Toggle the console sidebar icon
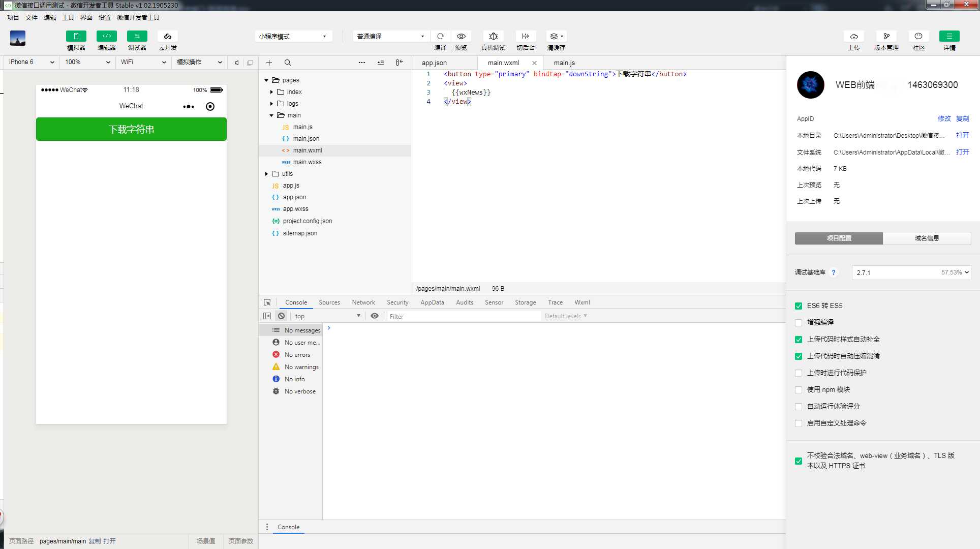The height and width of the screenshot is (549, 980). (x=267, y=316)
